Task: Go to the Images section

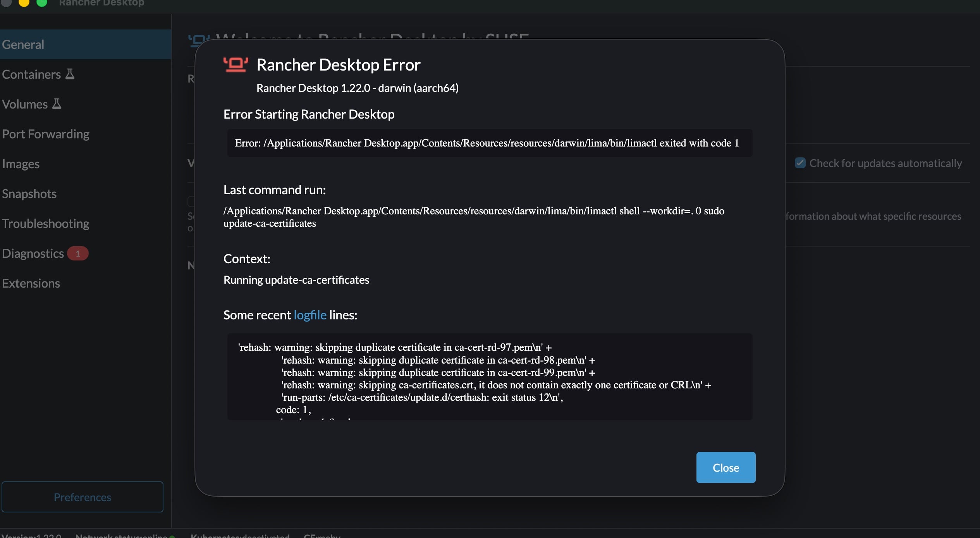Action: coord(21,164)
